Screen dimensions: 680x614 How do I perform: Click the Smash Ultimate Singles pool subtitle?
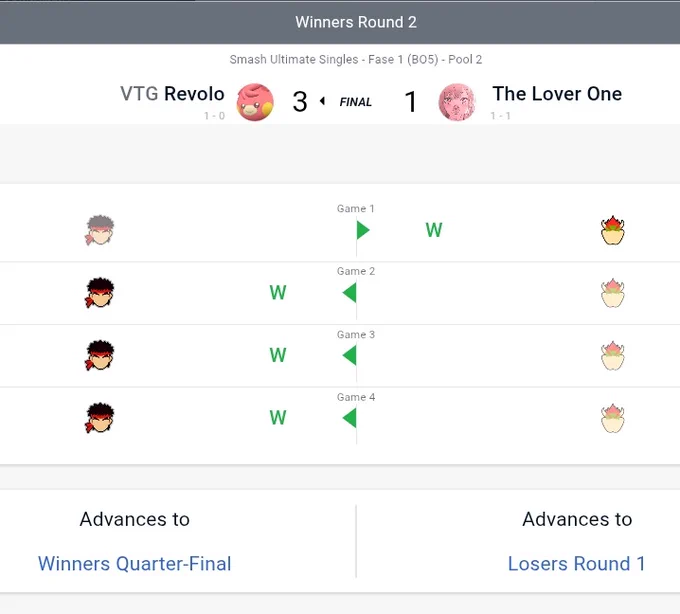(356, 59)
